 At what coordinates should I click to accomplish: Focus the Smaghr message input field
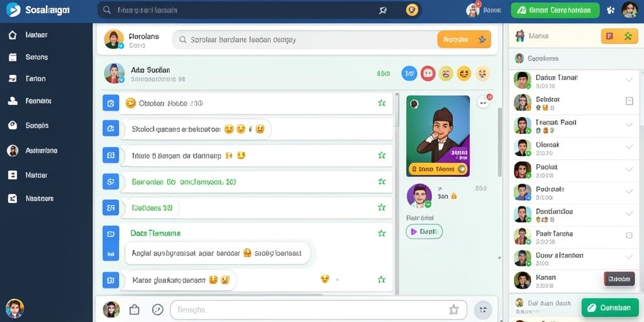(318, 309)
